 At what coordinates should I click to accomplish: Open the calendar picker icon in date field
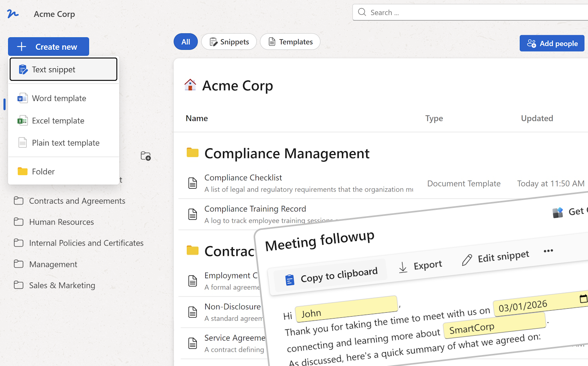[x=584, y=299]
